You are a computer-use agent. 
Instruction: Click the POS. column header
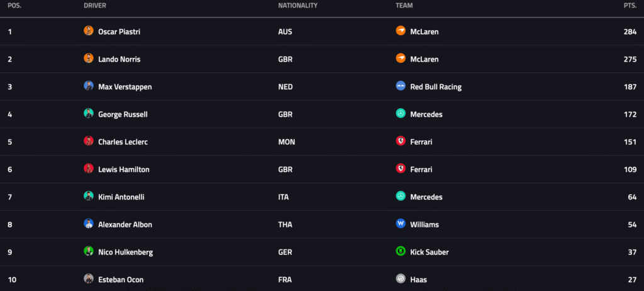[14, 6]
